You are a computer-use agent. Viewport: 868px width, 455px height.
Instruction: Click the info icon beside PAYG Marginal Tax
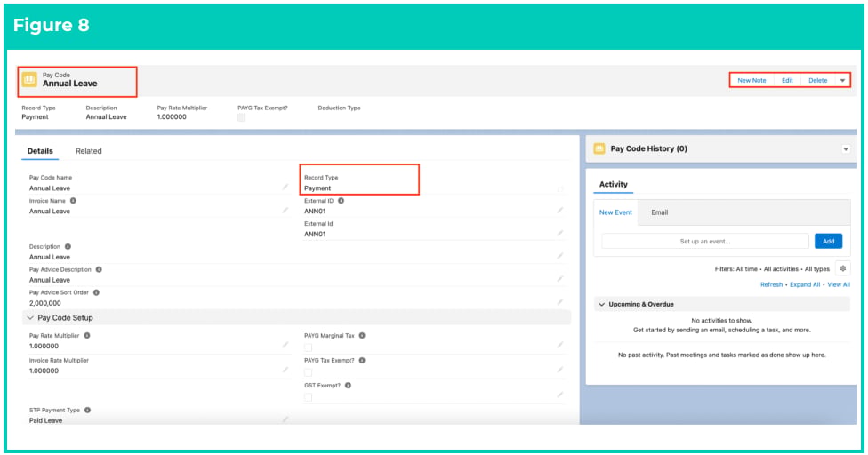click(362, 336)
